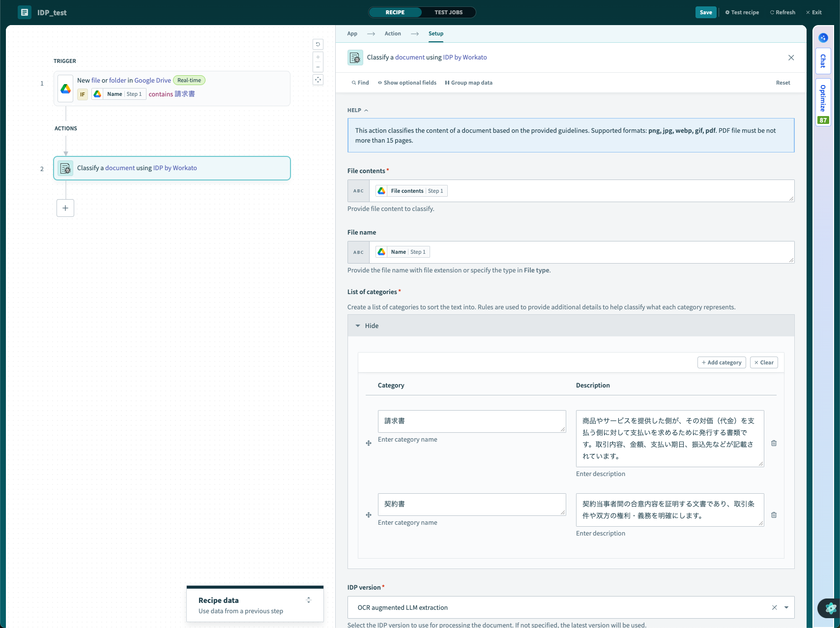
Task: Fit recipe to screen icon
Action: click(x=318, y=80)
